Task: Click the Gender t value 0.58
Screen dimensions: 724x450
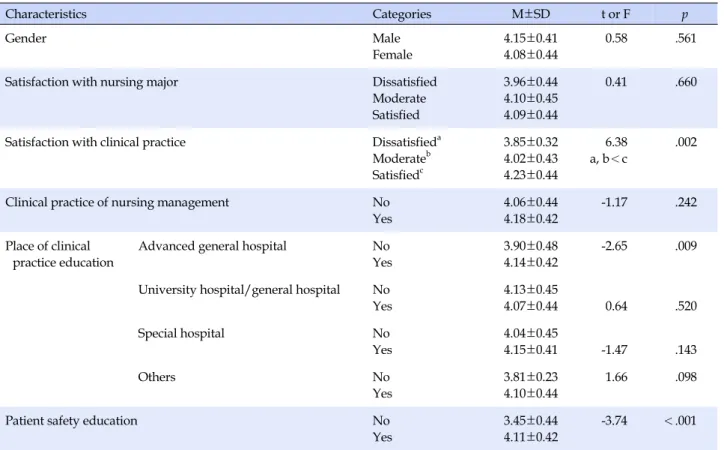Action: pyautogui.click(x=616, y=38)
